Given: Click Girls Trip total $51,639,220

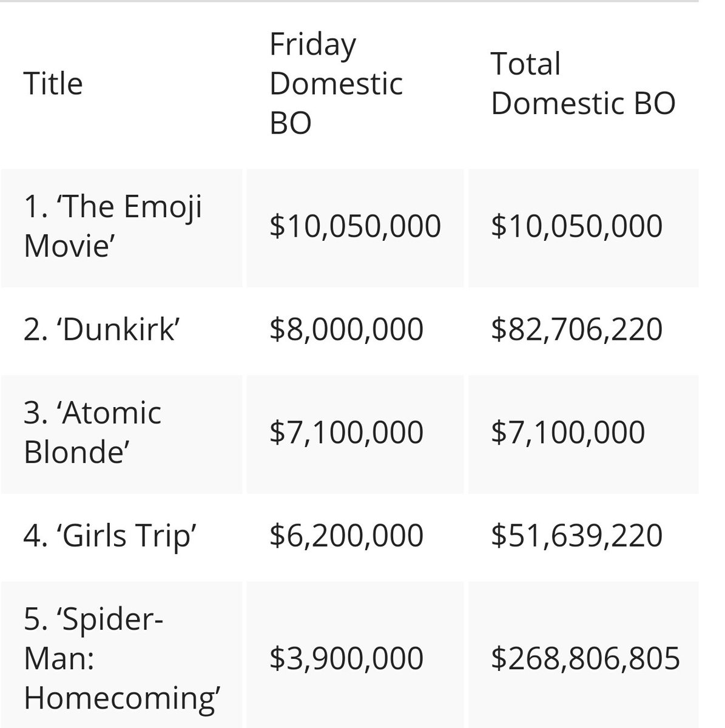Looking at the screenshot, I should point(576,536).
